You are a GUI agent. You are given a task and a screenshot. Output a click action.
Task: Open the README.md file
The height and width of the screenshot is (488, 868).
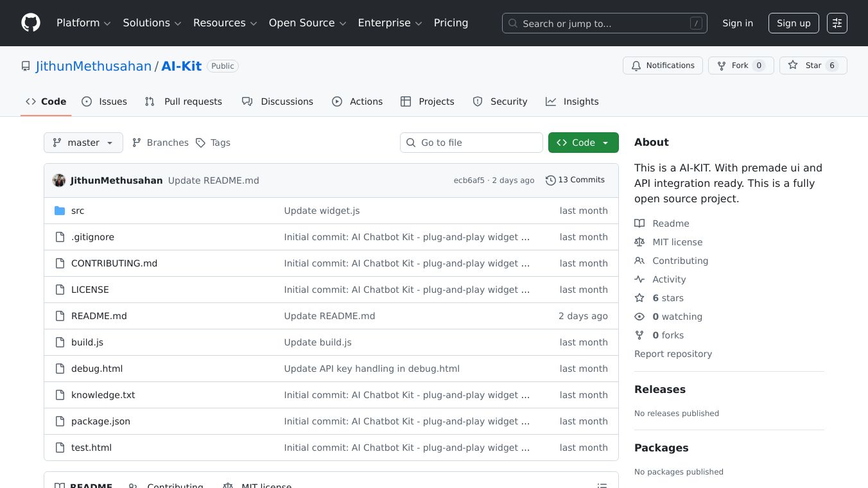tap(99, 316)
